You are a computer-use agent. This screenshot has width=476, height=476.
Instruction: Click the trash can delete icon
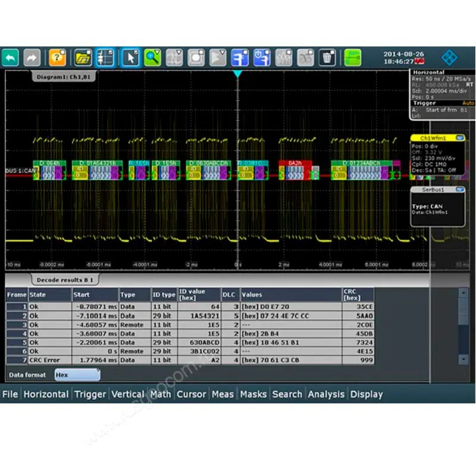[327, 57]
